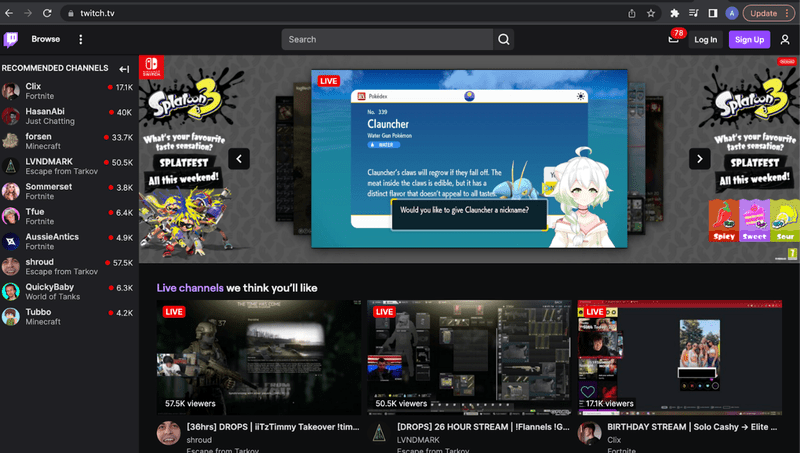Click the browser Update button
The width and height of the screenshot is (800, 453).
(768, 13)
